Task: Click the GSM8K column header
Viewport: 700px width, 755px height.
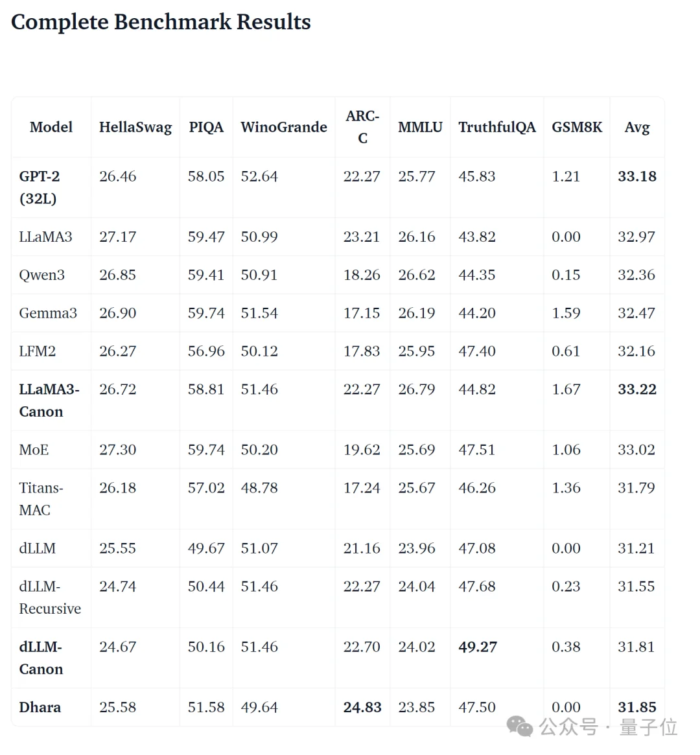Action: [x=577, y=127]
